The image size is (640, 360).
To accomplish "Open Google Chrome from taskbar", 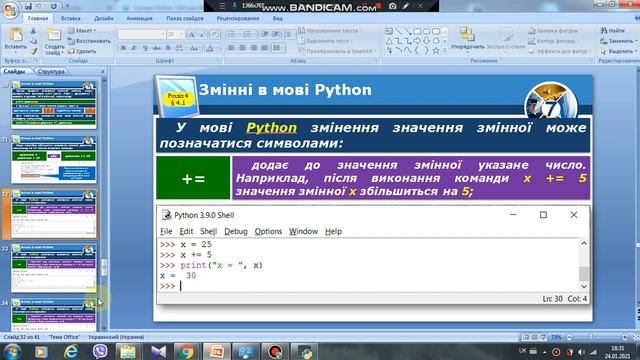I will (187, 351).
